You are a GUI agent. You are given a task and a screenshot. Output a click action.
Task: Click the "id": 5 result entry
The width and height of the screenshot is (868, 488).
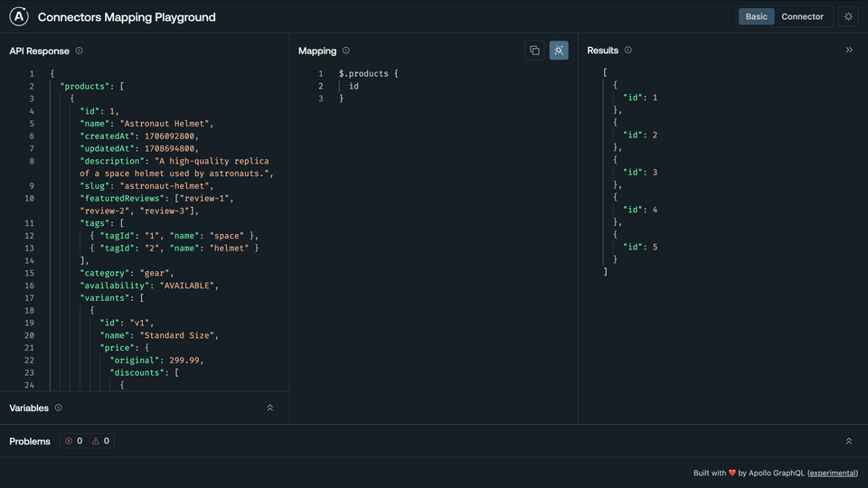pyautogui.click(x=640, y=247)
